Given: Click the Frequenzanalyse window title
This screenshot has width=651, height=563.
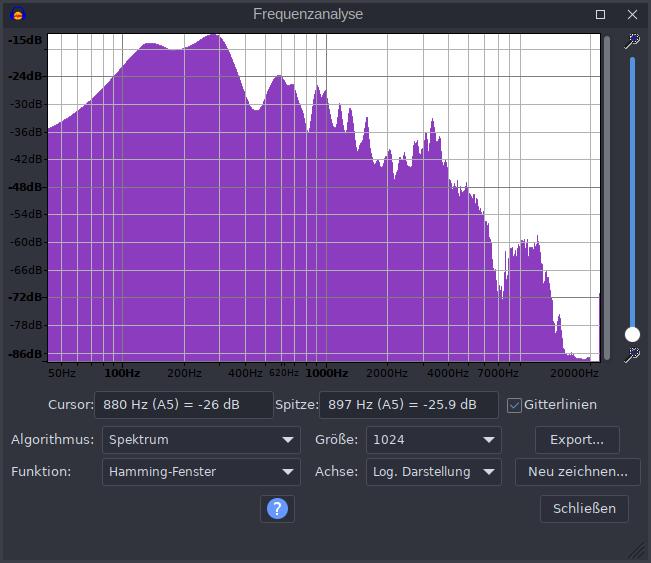Looking at the screenshot, I should [x=308, y=15].
